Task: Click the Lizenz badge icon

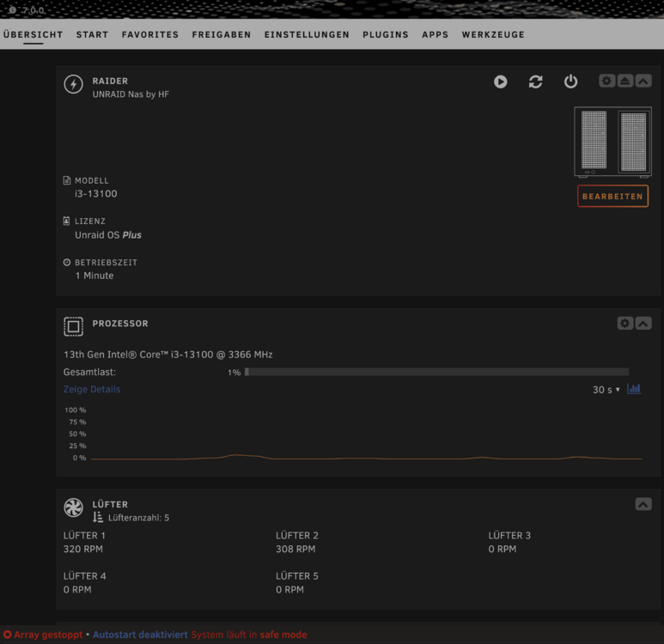Action: pyautogui.click(x=66, y=221)
